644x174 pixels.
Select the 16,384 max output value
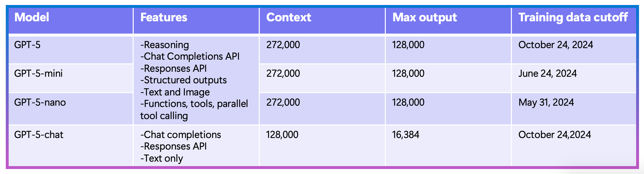[x=406, y=135]
